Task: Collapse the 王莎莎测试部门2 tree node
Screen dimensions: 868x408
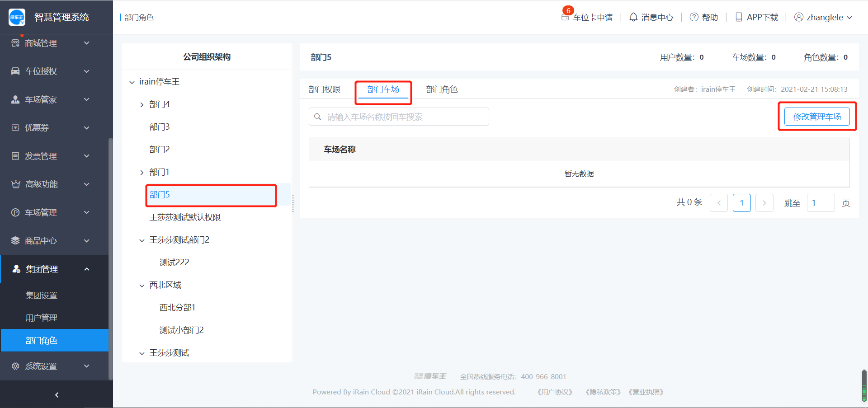Action: pyautogui.click(x=142, y=240)
